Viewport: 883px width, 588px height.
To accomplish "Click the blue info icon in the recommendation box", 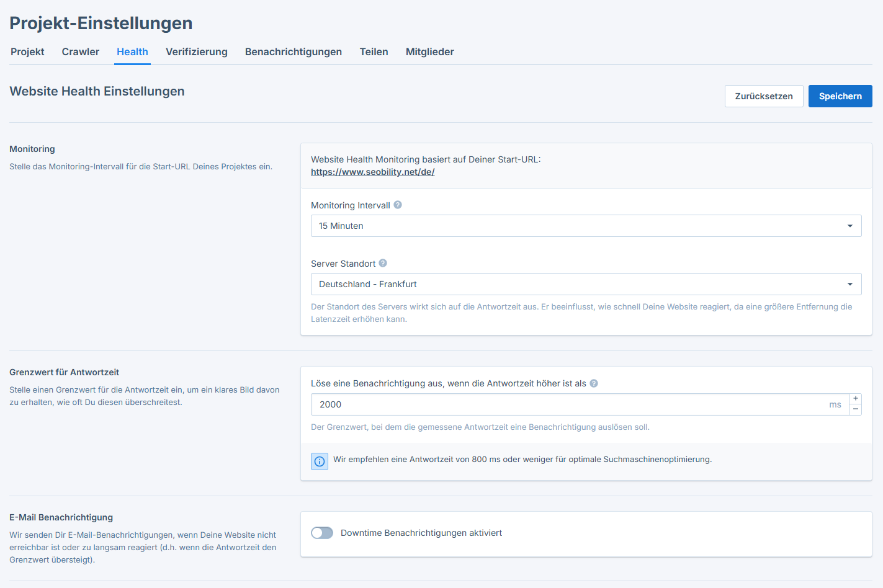I will pyautogui.click(x=319, y=461).
